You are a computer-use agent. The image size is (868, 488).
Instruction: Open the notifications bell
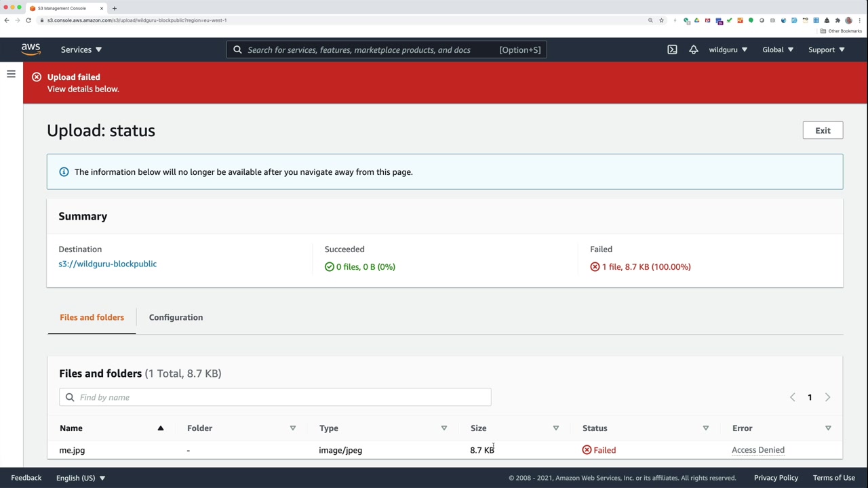693,49
